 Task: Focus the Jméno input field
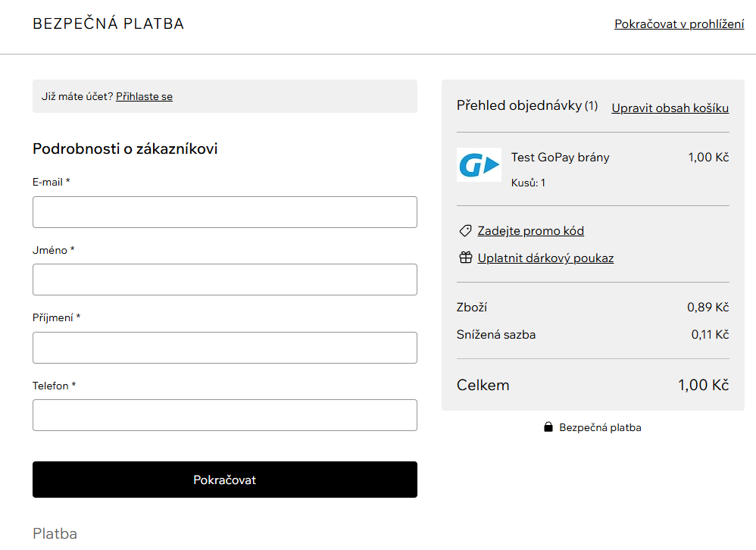[x=225, y=280]
